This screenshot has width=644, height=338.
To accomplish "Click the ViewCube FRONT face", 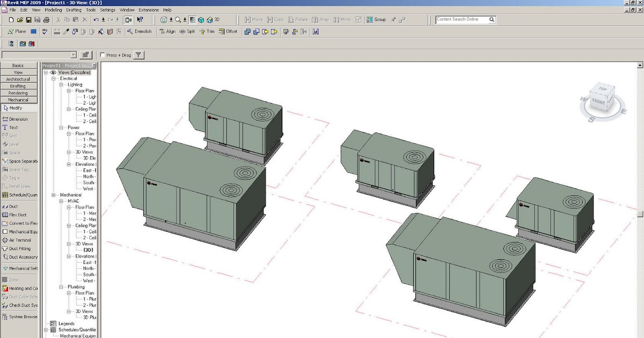I will click(598, 101).
